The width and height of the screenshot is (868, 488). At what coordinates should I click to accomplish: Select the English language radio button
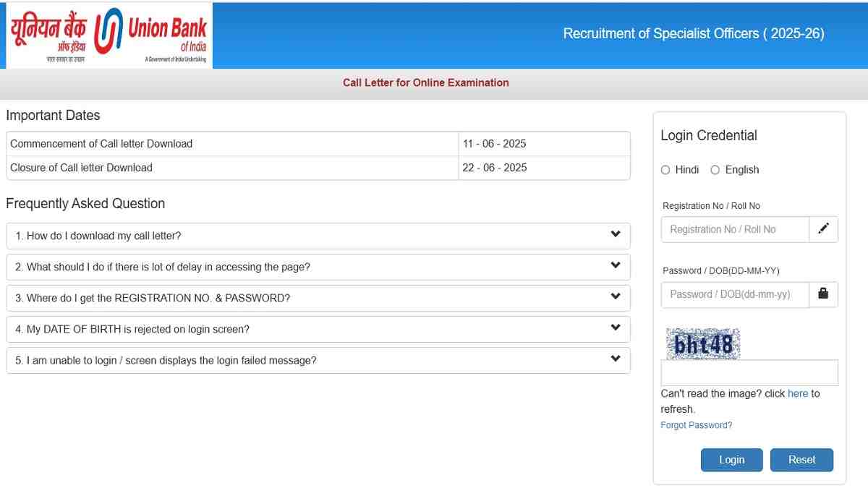click(x=715, y=170)
